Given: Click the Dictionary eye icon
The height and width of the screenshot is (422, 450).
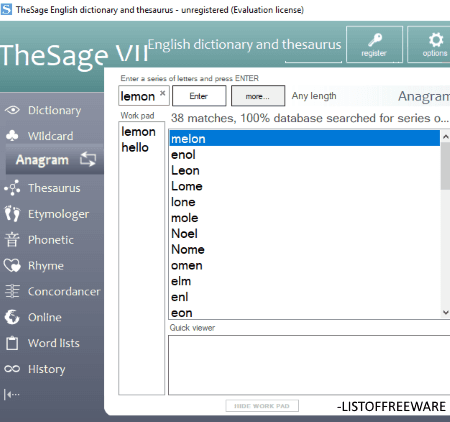Looking at the screenshot, I should 12,110.
